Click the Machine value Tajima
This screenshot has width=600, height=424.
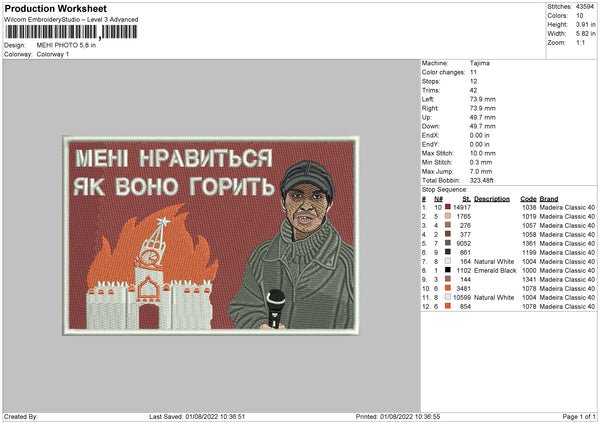[x=479, y=63]
